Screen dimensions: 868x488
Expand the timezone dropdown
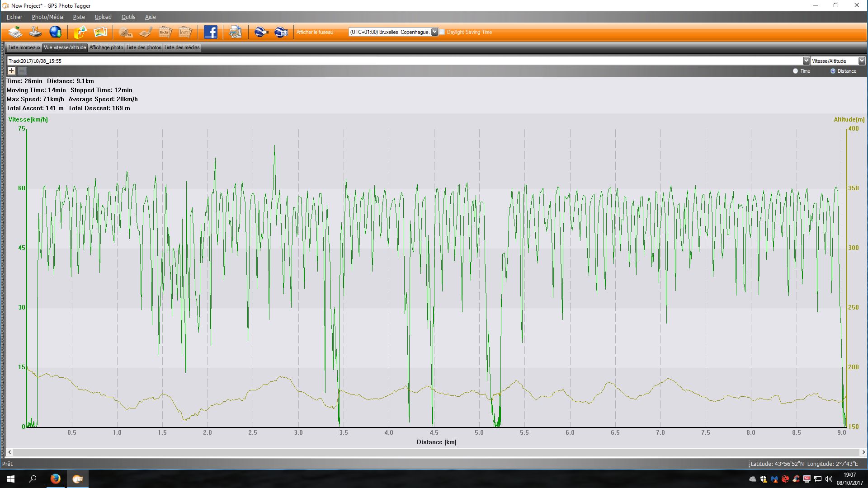click(x=434, y=32)
